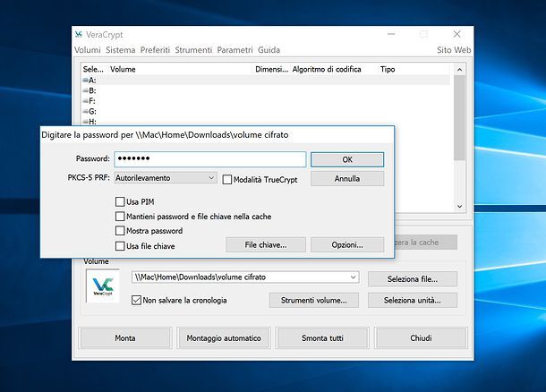Check Modalità TrueCrypt option

pos(227,180)
